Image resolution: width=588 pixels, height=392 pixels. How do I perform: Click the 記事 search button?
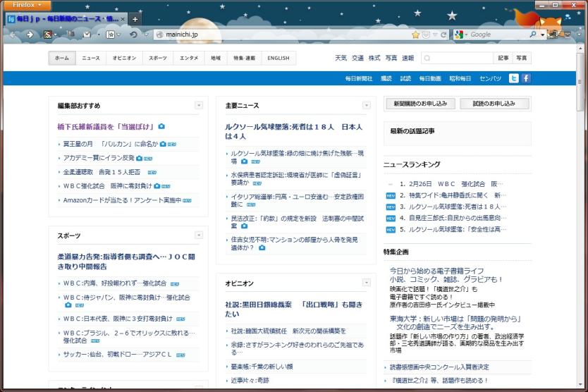point(503,58)
